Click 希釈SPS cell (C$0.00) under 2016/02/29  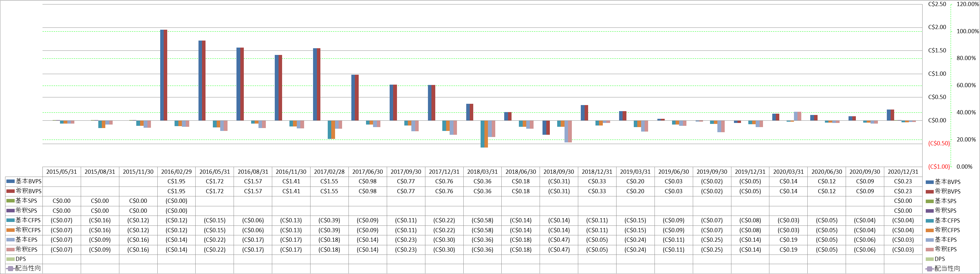coord(176,211)
